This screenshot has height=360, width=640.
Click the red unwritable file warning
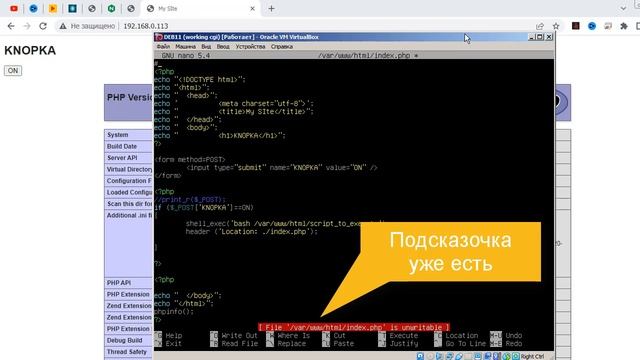click(x=353, y=327)
